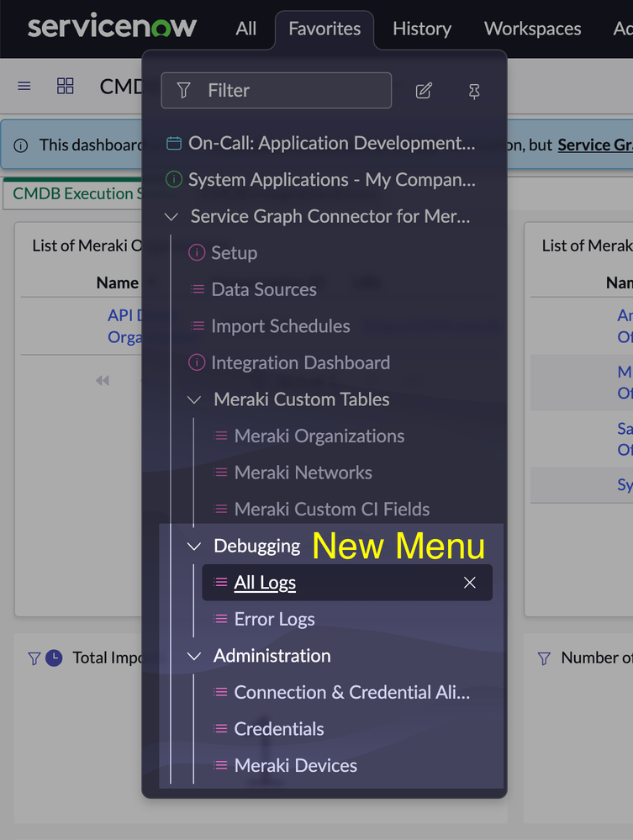Open Connection & Credential Aliases
Screen dimensions: 633x840
coord(352,692)
